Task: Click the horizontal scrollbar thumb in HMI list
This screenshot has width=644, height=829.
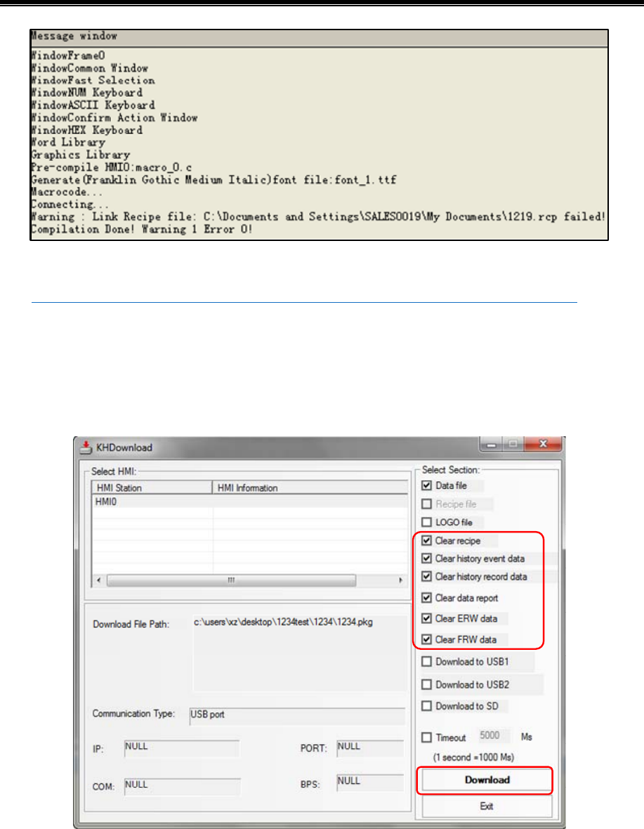Action: pyautogui.click(x=231, y=580)
